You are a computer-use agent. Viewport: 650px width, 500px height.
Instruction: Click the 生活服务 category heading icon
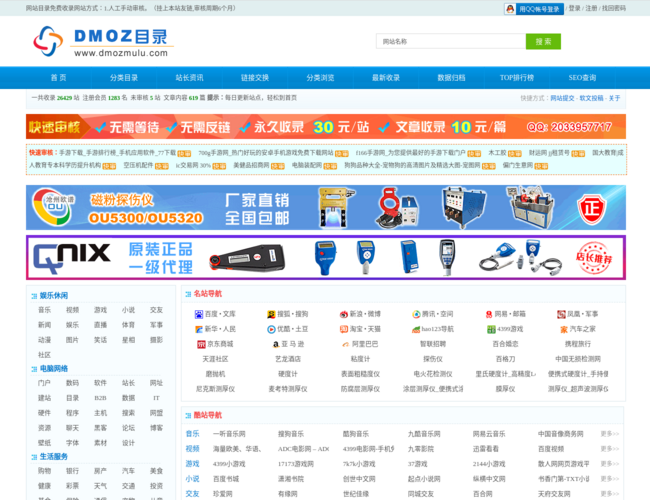click(34, 457)
